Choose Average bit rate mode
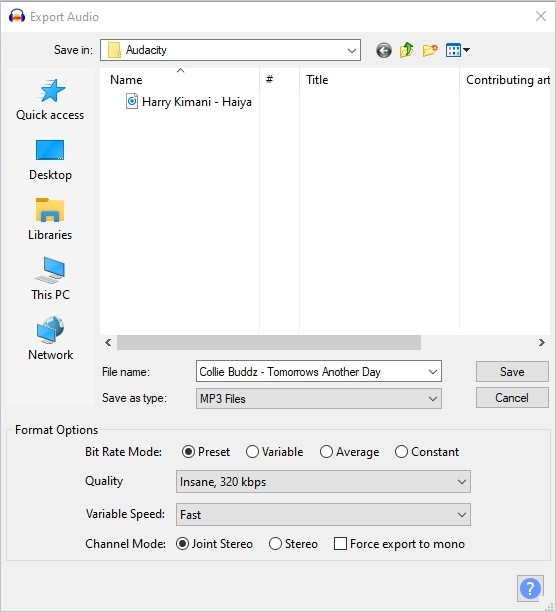 coord(350,452)
